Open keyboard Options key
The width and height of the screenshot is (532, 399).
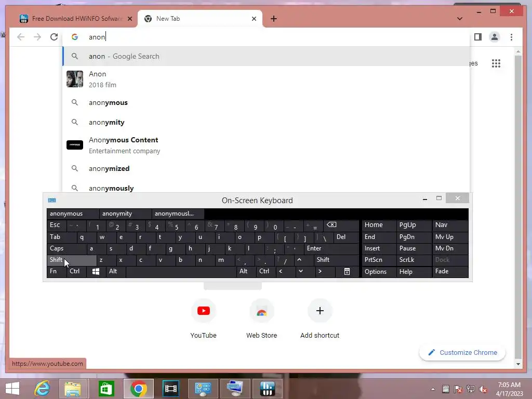(379, 271)
